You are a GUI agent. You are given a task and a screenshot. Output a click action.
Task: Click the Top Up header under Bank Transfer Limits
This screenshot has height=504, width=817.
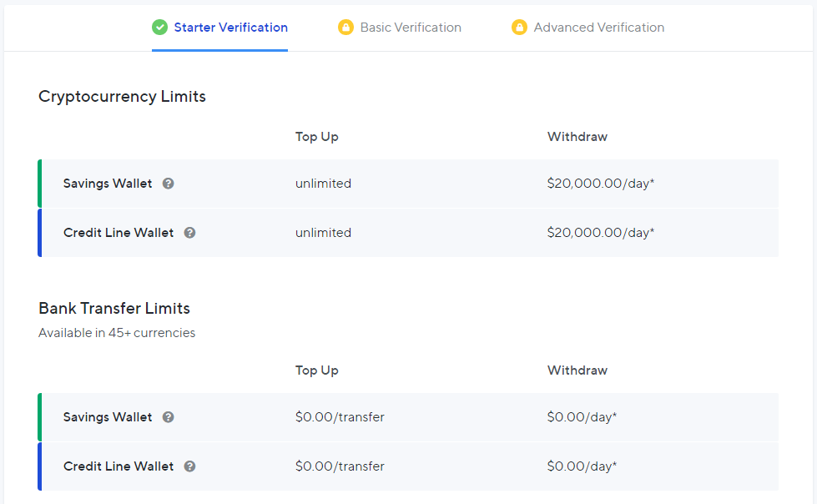pyautogui.click(x=317, y=370)
